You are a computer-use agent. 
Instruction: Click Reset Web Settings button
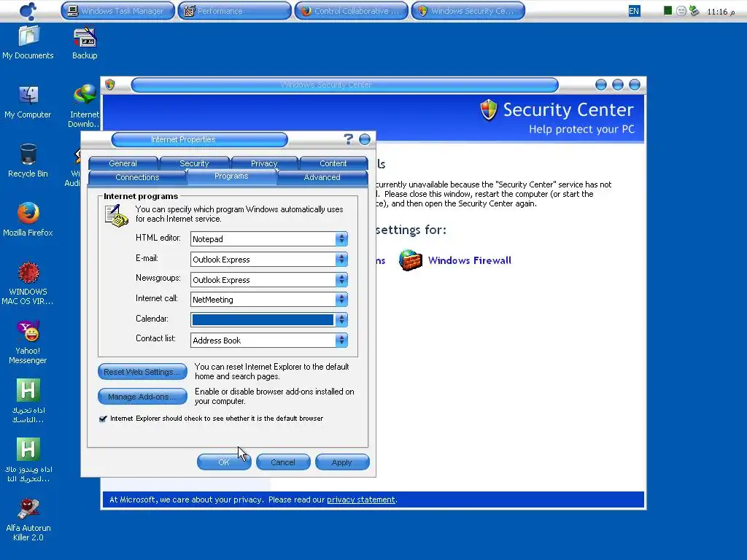point(142,372)
